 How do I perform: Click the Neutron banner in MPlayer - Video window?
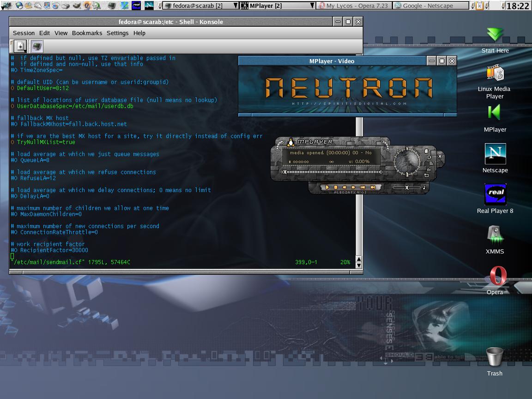(347, 90)
